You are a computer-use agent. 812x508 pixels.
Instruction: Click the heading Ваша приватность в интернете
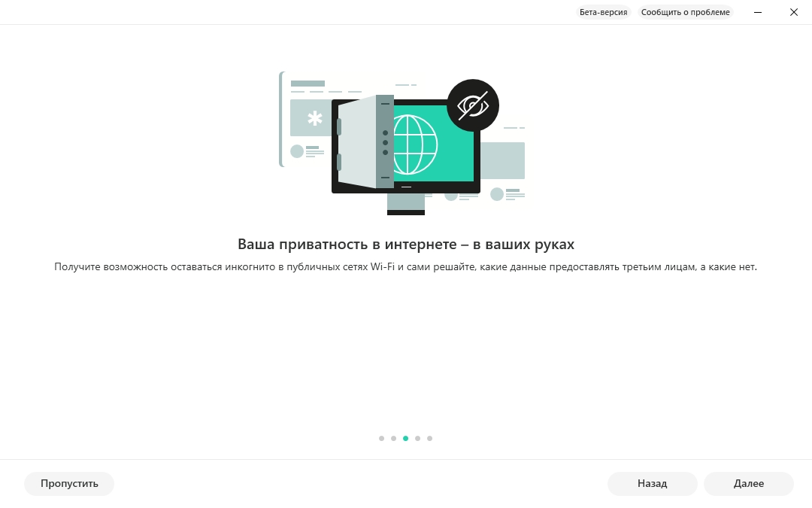406,244
